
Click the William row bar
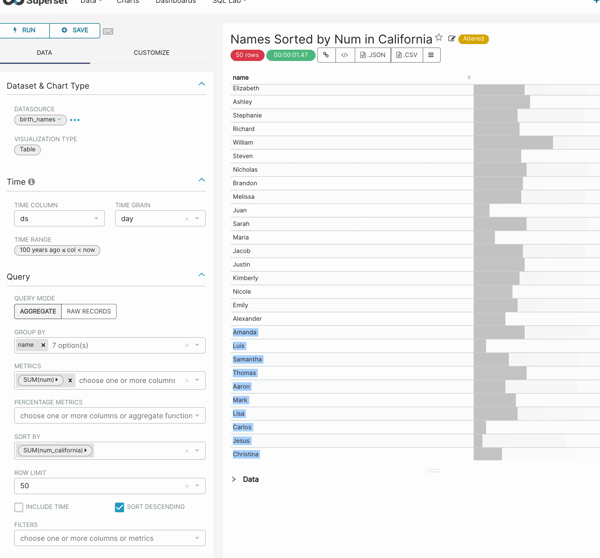[x=513, y=142]
